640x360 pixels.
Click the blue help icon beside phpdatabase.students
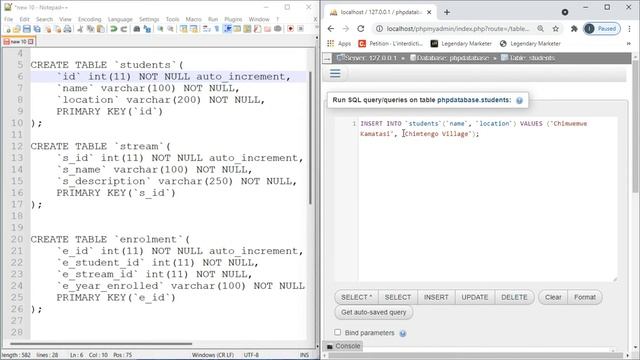[519, 100]
